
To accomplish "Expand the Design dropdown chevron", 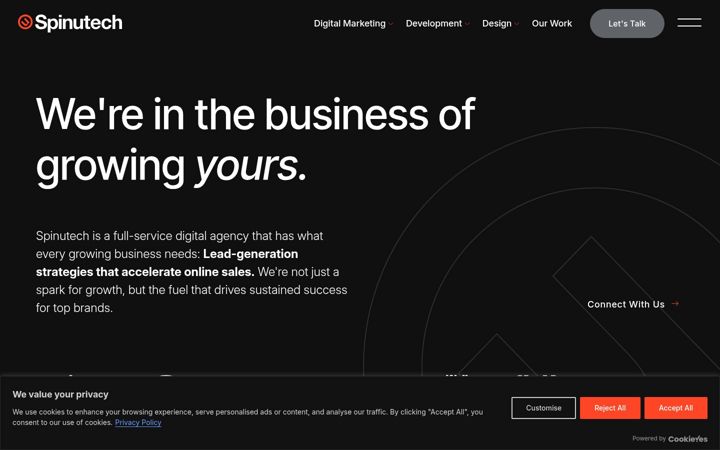I will [517, 24].
